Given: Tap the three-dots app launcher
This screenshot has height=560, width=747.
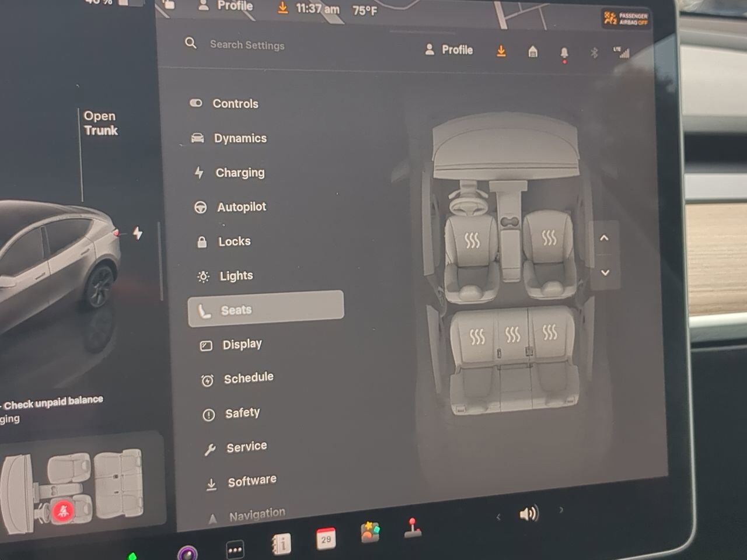Looking at the screenshot, I should [x=235, y=549].
